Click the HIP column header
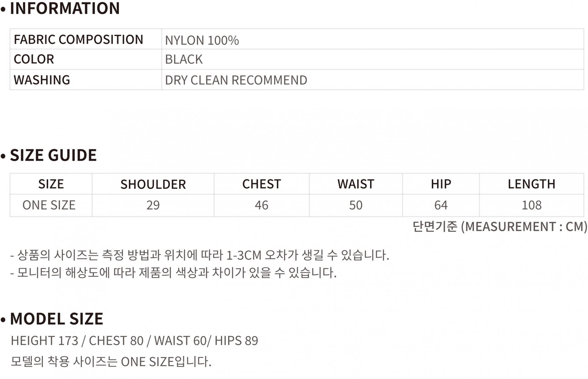The height and width of the screenshot is (379, 588). coord(441,184)
